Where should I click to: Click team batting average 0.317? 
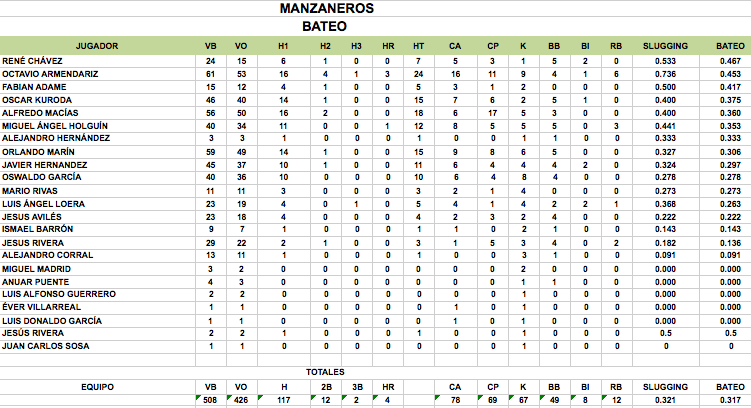pos(729,399)
